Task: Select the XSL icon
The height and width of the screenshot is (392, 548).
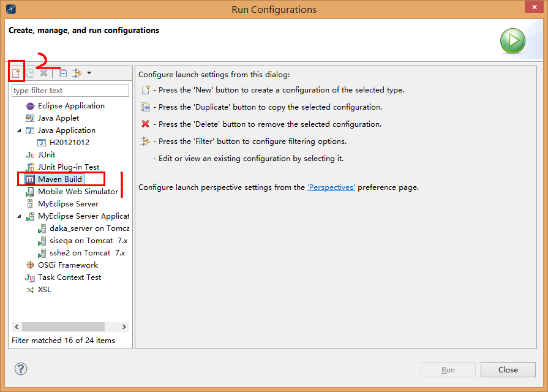Action: [31, 290]
